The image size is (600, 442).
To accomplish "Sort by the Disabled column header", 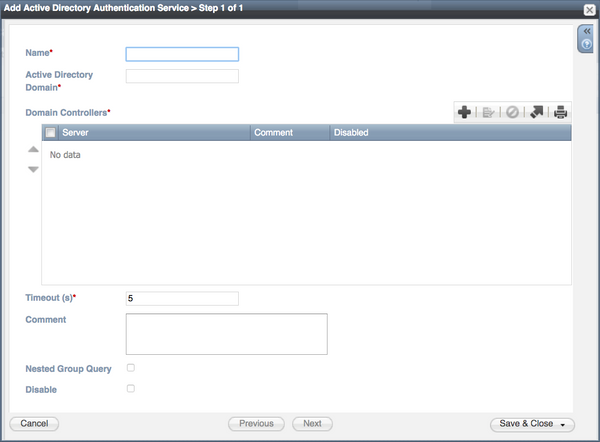I will (x=450, y=132).
